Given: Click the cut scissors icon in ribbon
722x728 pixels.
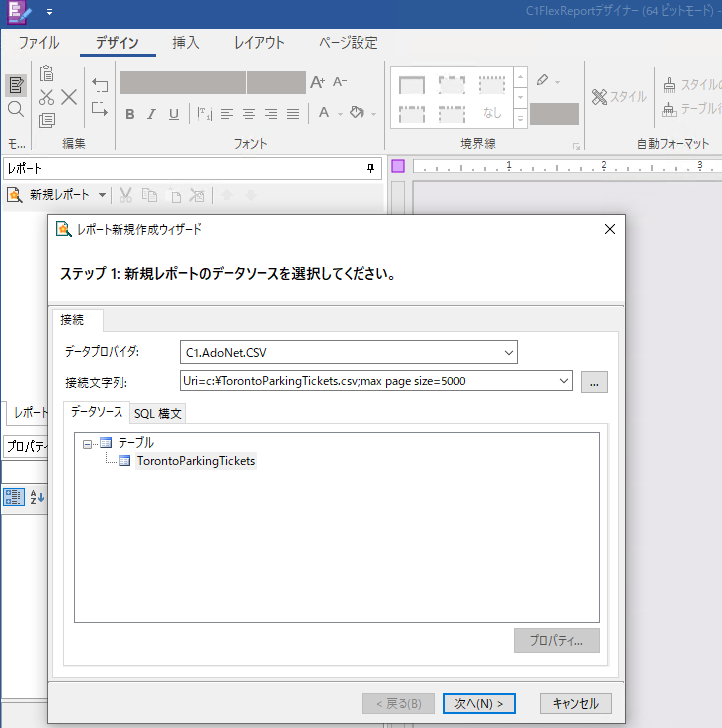Looking at the screenshot, I should tap(47, 97).
